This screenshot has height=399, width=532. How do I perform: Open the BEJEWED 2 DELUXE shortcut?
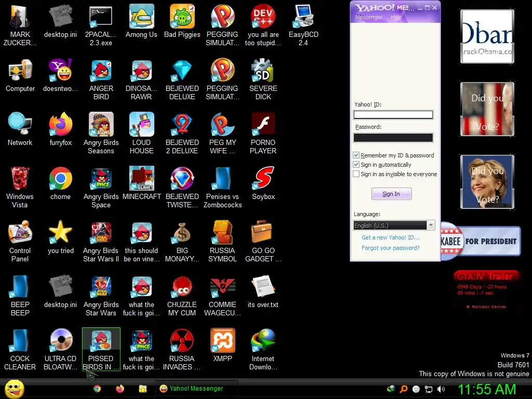[x=182, y=133]
